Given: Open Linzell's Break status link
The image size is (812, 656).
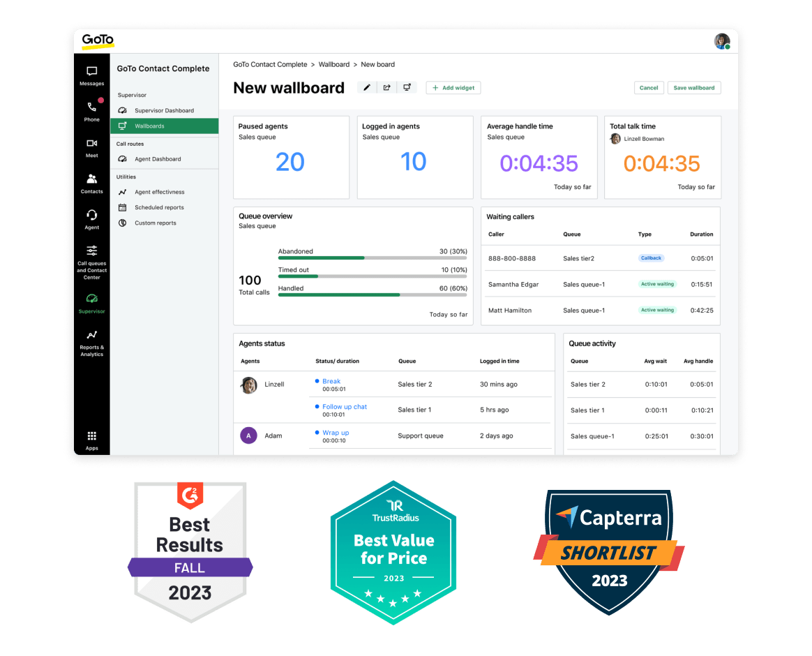Looking at the screenshot, I should point(330,380).
